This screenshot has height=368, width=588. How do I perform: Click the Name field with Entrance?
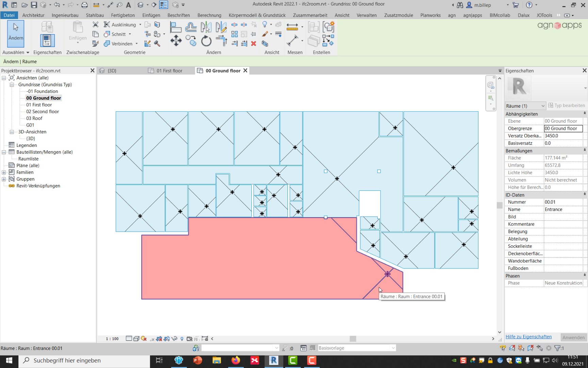[563, 210]
